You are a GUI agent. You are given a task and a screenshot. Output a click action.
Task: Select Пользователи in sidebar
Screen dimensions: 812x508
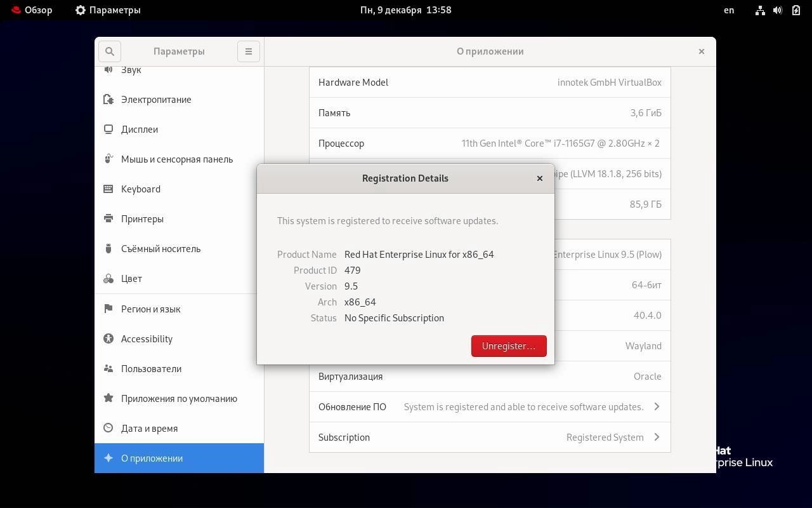point(179,368)
